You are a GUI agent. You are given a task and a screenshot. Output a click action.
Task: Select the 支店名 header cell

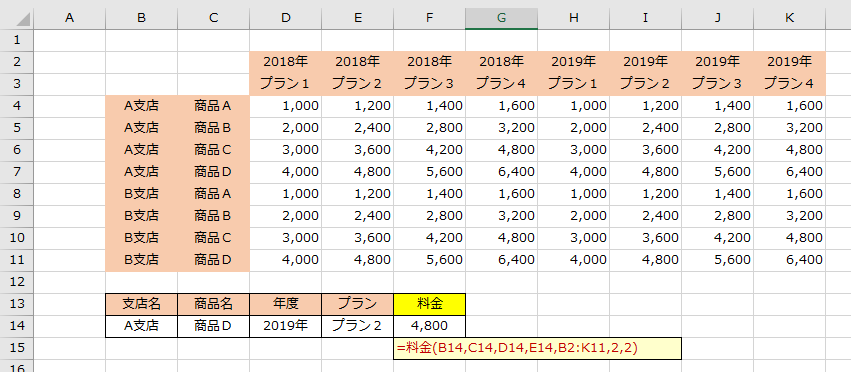click(x=142, y=304)
